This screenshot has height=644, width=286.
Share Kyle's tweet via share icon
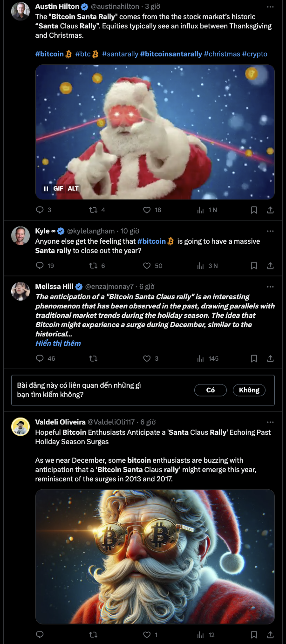270,266
